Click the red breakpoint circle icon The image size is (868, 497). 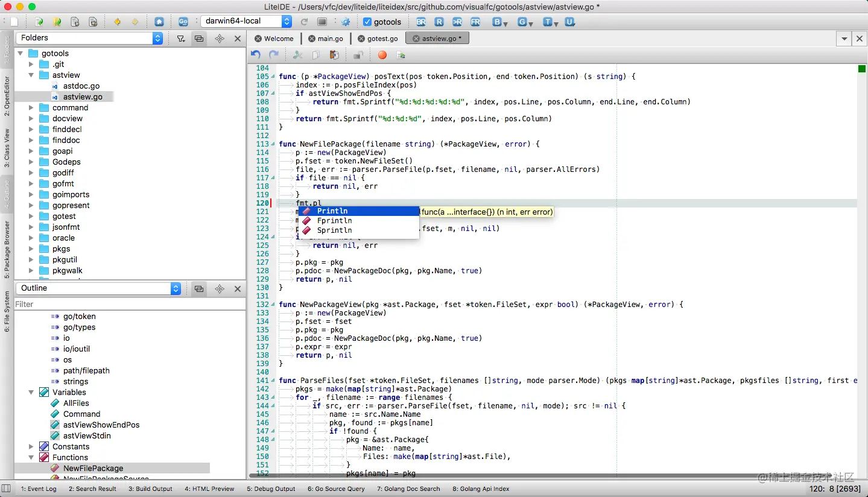tap(382, 55)
